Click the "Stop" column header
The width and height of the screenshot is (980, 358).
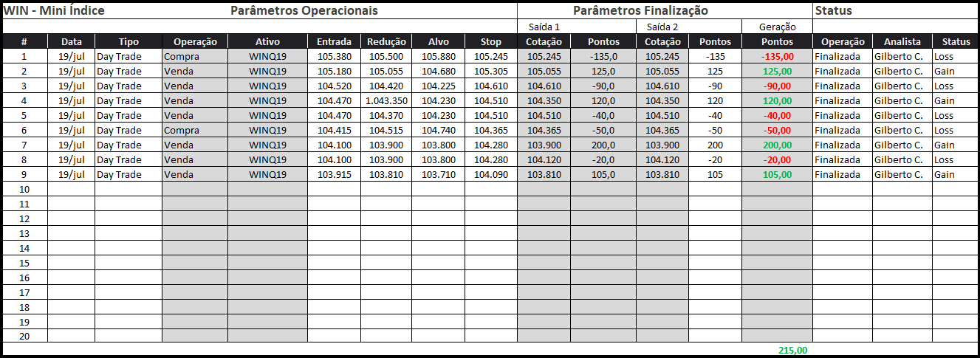pyautogui.click(x=490, y=42)
